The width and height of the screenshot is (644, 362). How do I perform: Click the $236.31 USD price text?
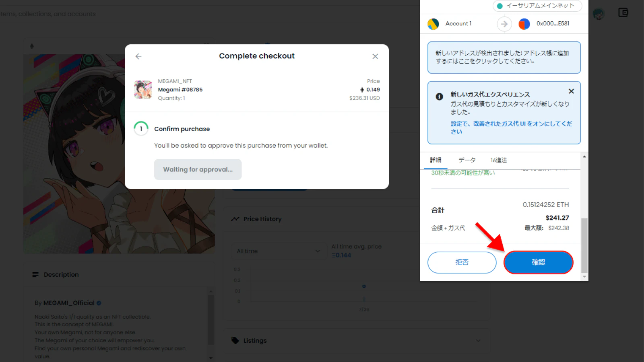tap(364, 98)
